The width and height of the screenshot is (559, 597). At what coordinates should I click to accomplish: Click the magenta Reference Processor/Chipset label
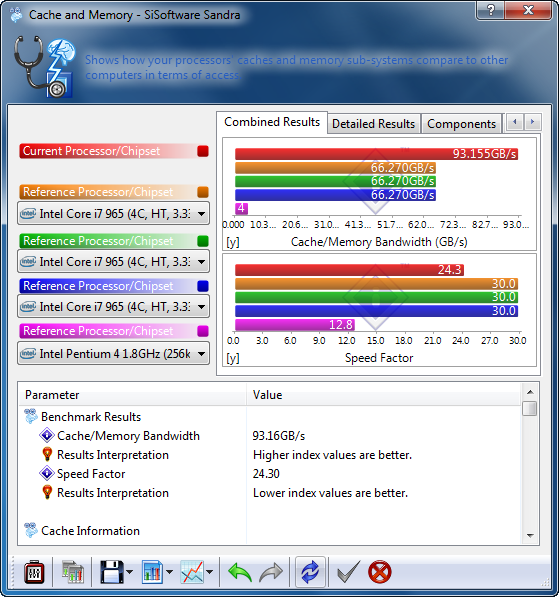98,331
